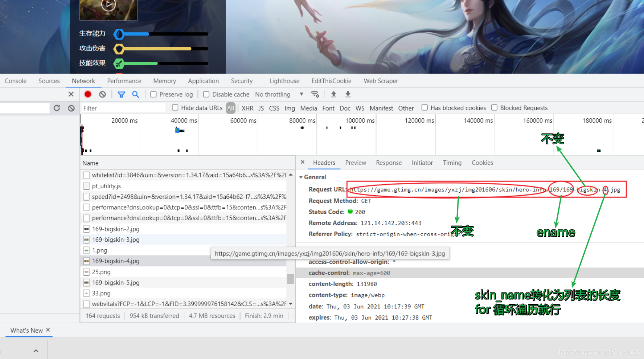Close the request details pane X
The height and width of the screenshot is (359, 644).
302,162
